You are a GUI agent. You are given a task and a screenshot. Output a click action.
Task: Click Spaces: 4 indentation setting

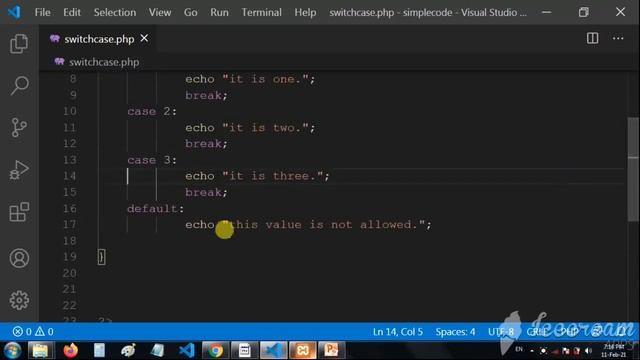(x=455, y=331)
